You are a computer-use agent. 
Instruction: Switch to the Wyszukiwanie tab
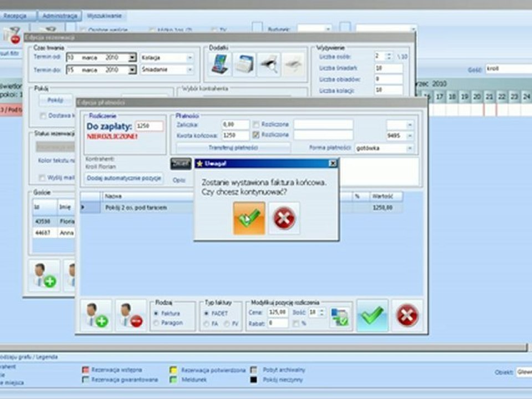tap(104, 16)
